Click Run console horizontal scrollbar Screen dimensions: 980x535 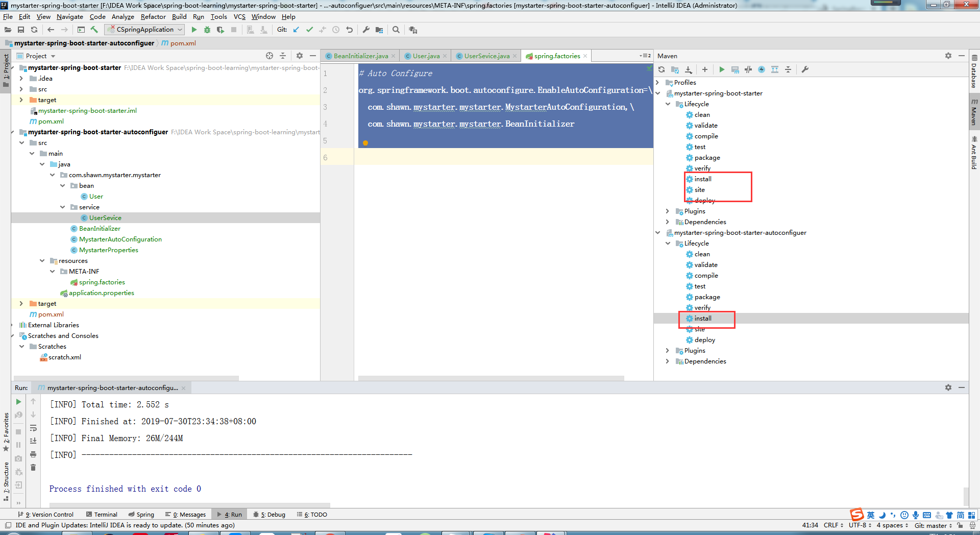(x=190, y=505)
